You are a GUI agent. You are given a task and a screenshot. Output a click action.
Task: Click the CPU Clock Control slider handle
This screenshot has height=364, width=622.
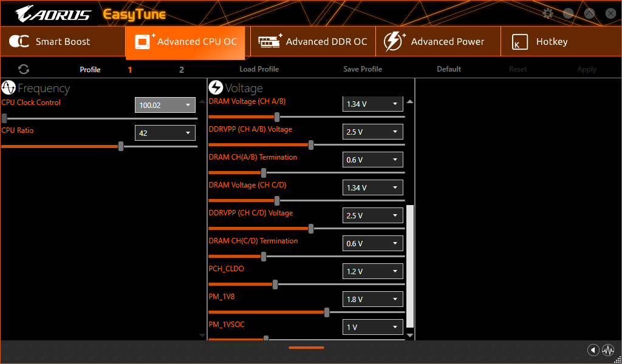4,118
